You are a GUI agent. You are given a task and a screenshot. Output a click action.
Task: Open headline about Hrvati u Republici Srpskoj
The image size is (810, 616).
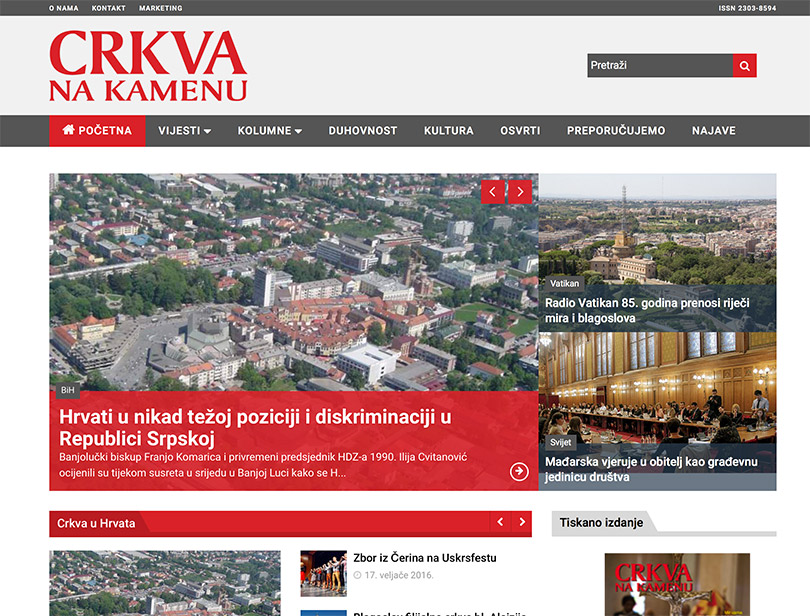[255, 427]
